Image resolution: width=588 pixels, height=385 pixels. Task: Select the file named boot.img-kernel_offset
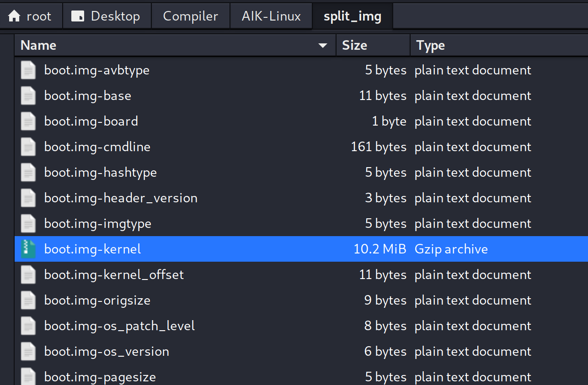click(x=114, y=275)
